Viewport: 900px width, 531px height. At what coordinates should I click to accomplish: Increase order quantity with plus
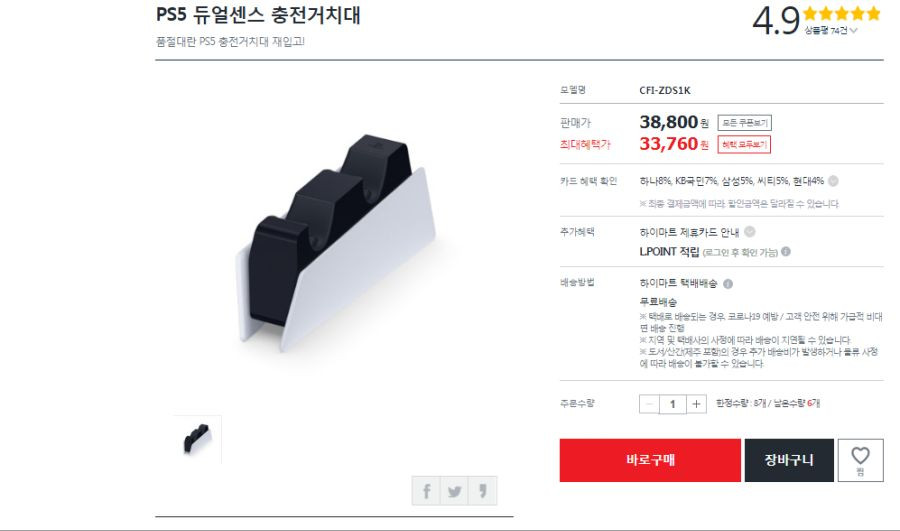coord(696,404)
